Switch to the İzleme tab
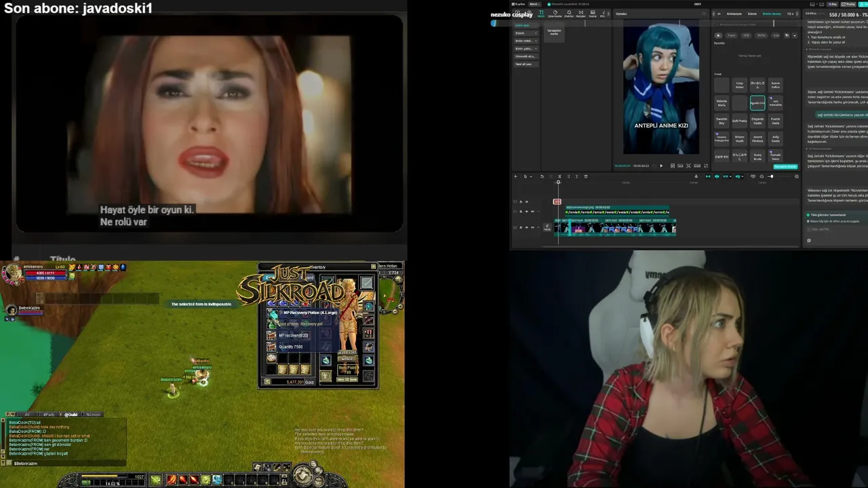 click(752, 14)
